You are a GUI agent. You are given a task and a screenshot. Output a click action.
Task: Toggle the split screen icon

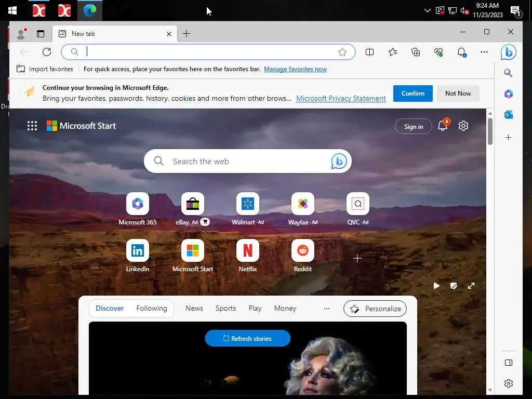[369, 52]
